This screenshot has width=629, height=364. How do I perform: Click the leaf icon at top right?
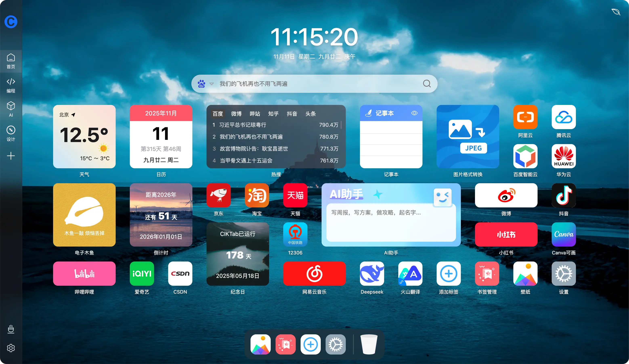tap(615, 12)
